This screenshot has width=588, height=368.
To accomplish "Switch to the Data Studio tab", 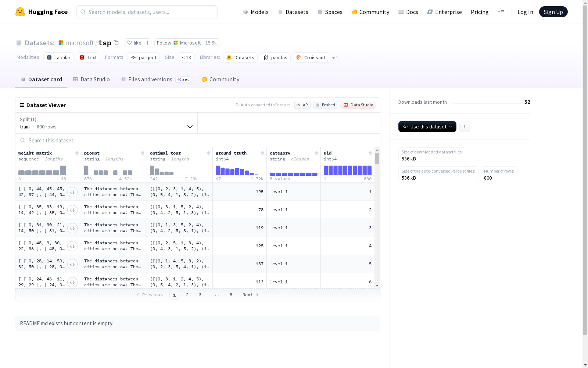I will pos(92,79).
